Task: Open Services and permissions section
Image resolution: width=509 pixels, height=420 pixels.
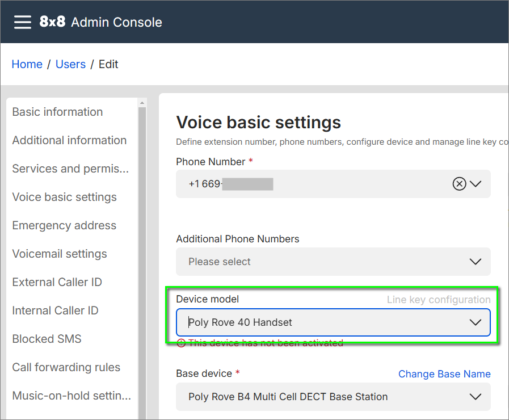Action: pyautogui.click(x=70, y=169)
